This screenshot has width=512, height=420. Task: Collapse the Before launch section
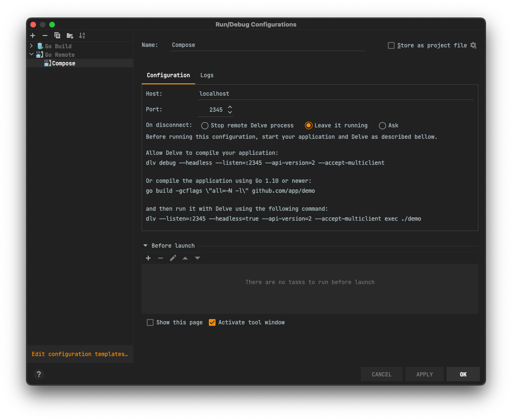145,245
